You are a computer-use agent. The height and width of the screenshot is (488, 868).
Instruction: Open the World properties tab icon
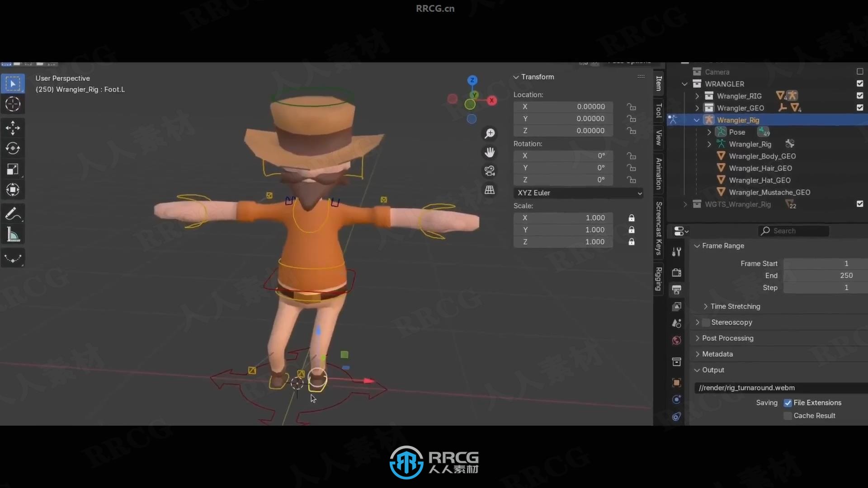677,340
